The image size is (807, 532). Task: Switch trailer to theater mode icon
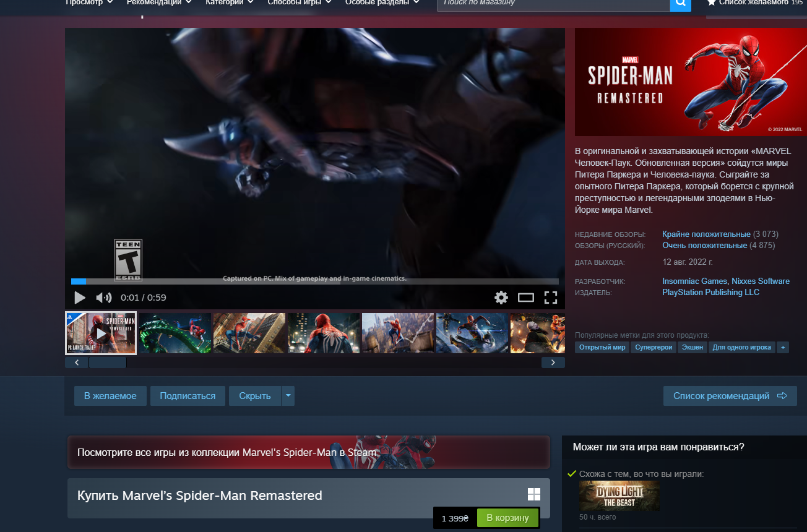pyautogui.click(x=526, y=298)
